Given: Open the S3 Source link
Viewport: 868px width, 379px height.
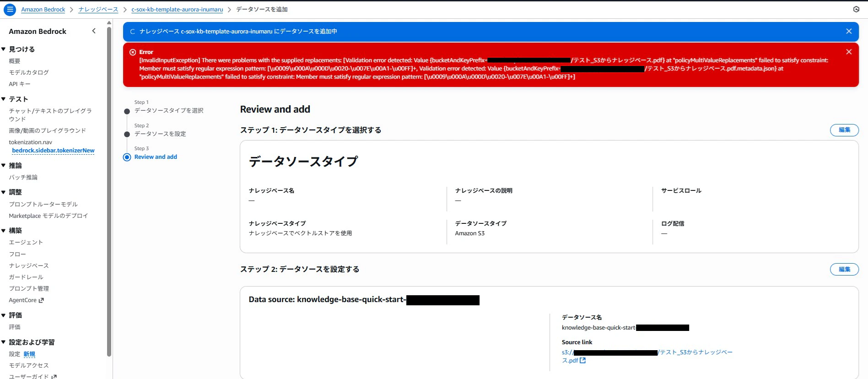Looking at the screenshot, I should point(647,356).
